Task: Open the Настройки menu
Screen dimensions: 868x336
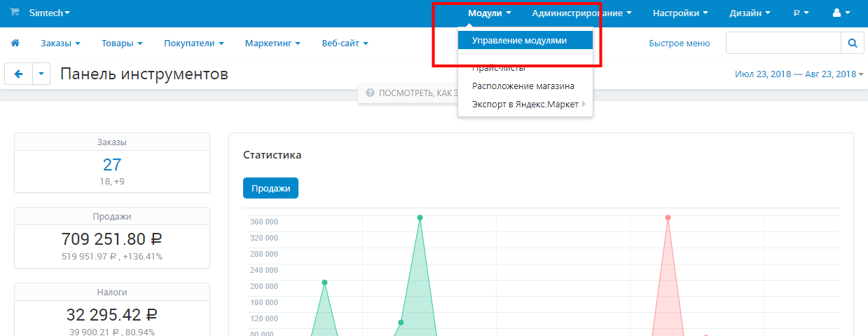Action: (680, 13)
